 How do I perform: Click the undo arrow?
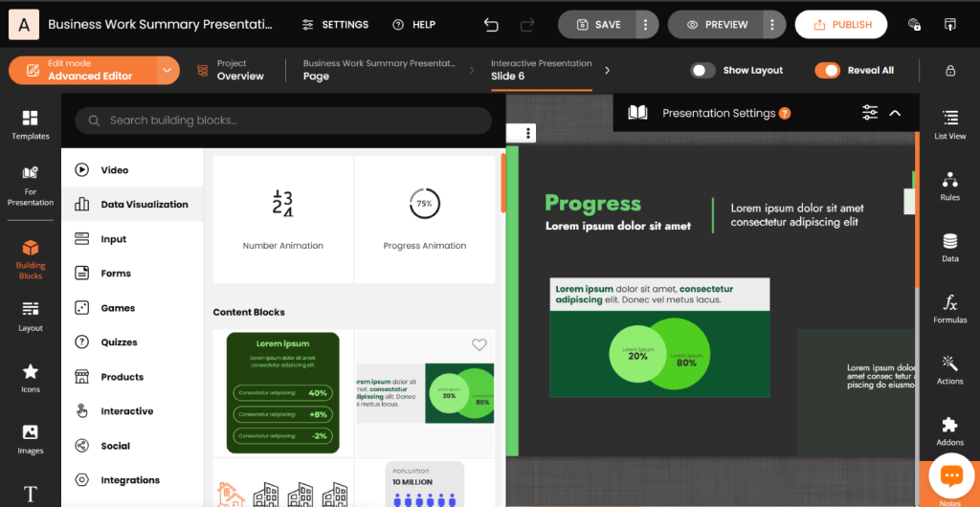pyautogui.click(x=491, y=24)
